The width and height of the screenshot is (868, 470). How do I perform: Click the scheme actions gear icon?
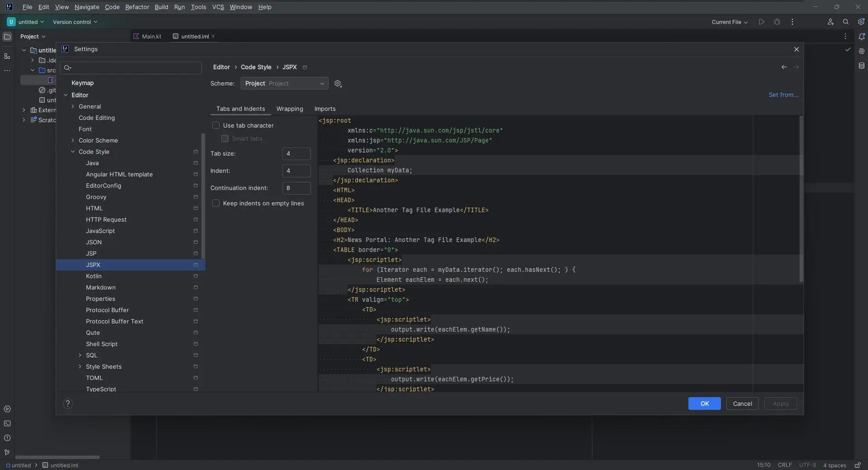tap(338, 84)
